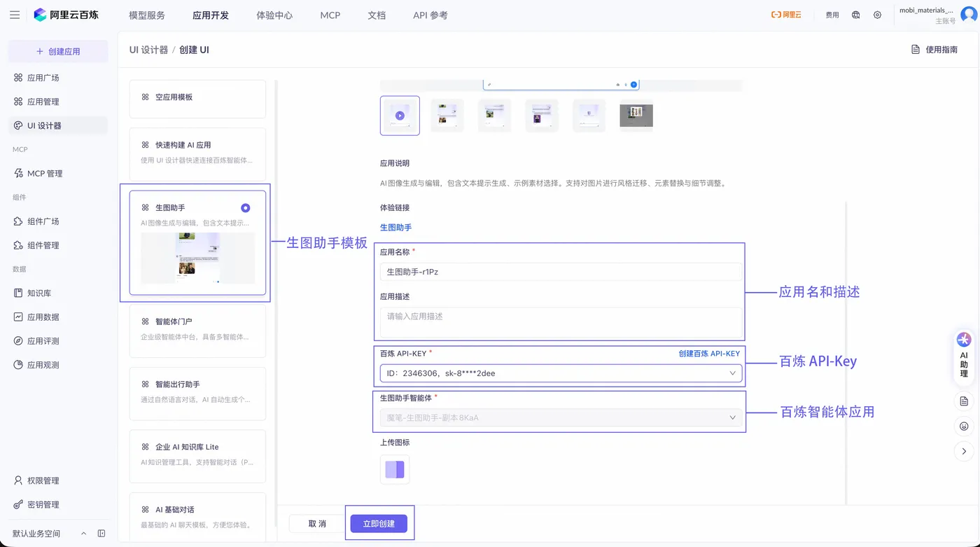980x547 pixels.
Task: Click the 应用描述 text area
Action: click(x=561, y=322)
